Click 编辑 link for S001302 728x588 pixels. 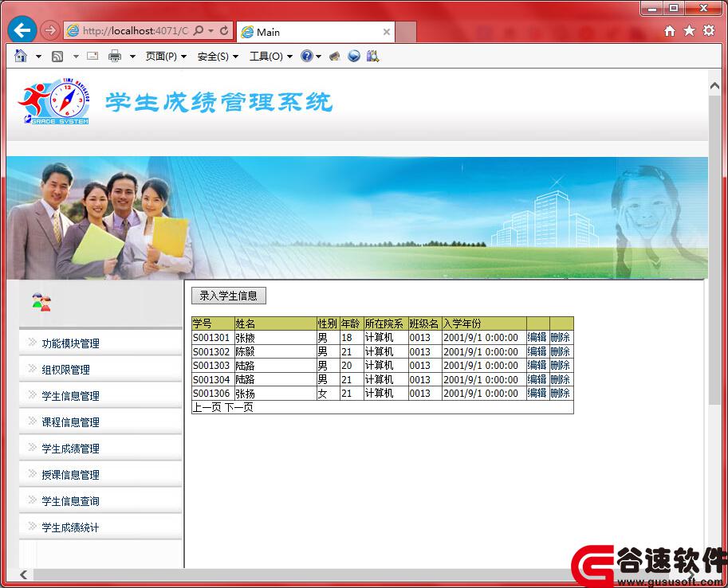537,351
